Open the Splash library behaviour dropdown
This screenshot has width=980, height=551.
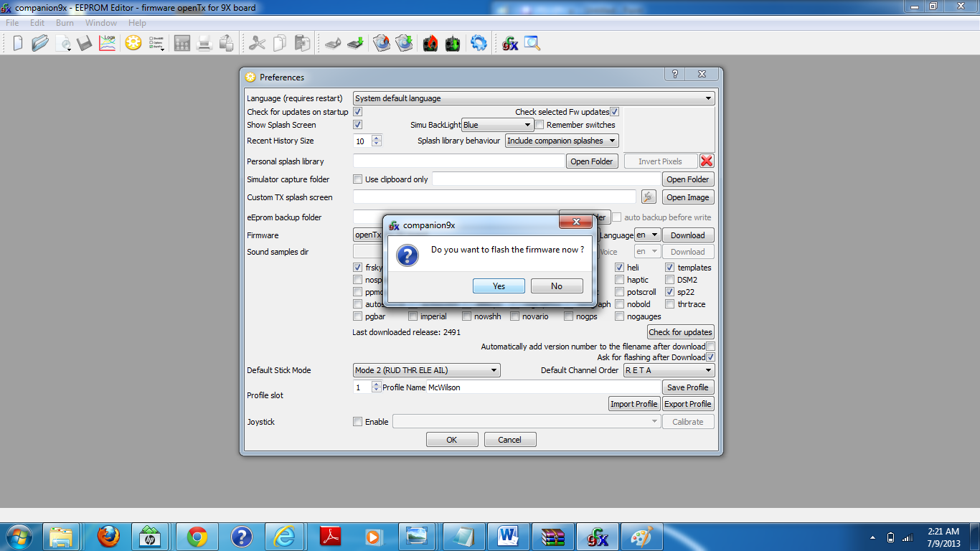(x=562, y=141)
